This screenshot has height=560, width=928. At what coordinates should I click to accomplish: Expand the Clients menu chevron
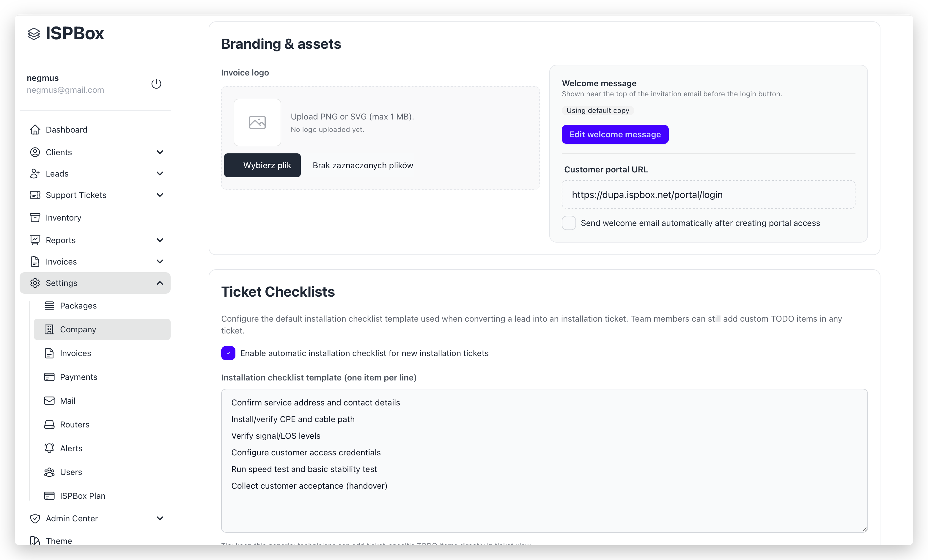coord(160,152)
